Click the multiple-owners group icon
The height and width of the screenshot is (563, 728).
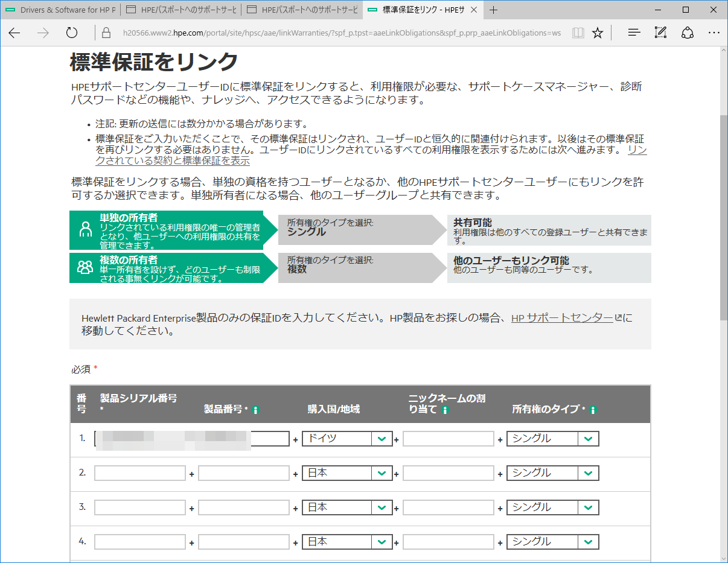[x=85, y=267]
